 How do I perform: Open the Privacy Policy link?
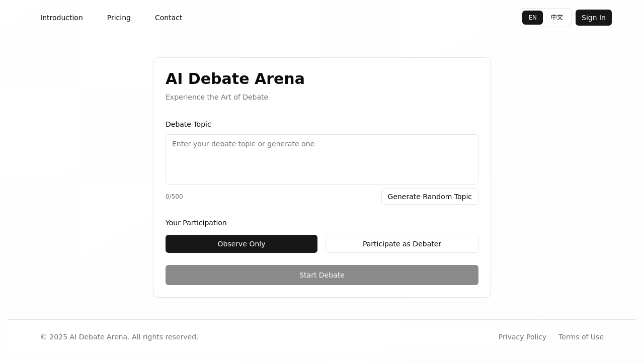522,337
